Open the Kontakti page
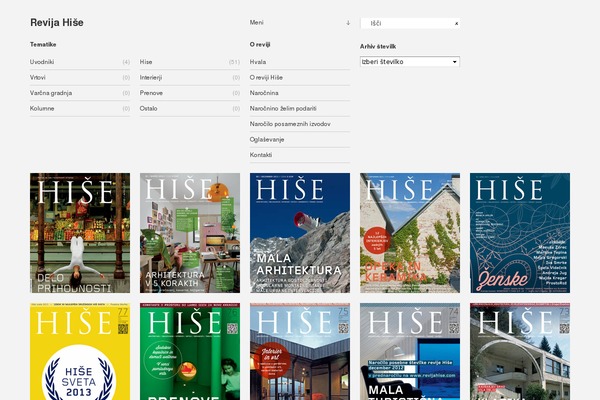Screen dimensions: 600x400 pos(300,155)
